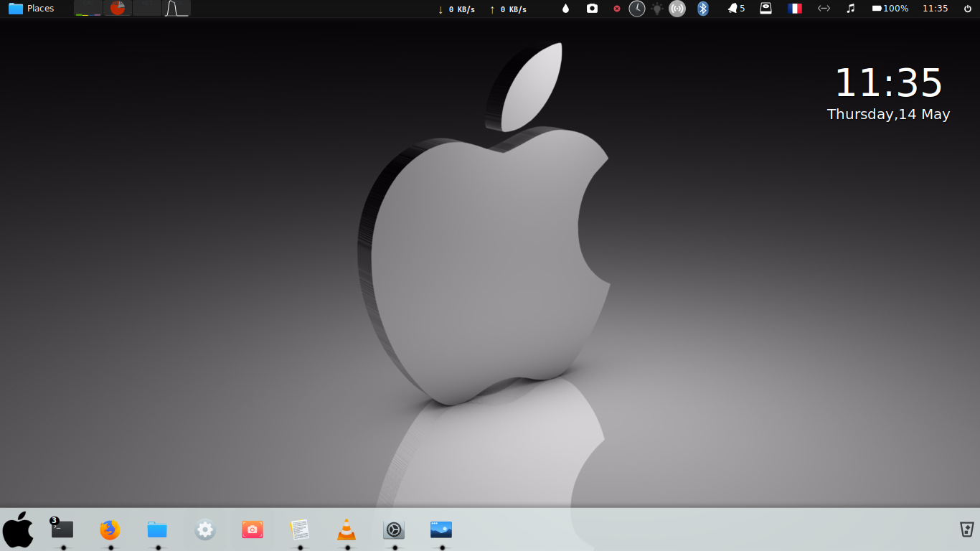Toggle the light bulb caffeine indicator
980x551 pixels.
pos(657,9)
